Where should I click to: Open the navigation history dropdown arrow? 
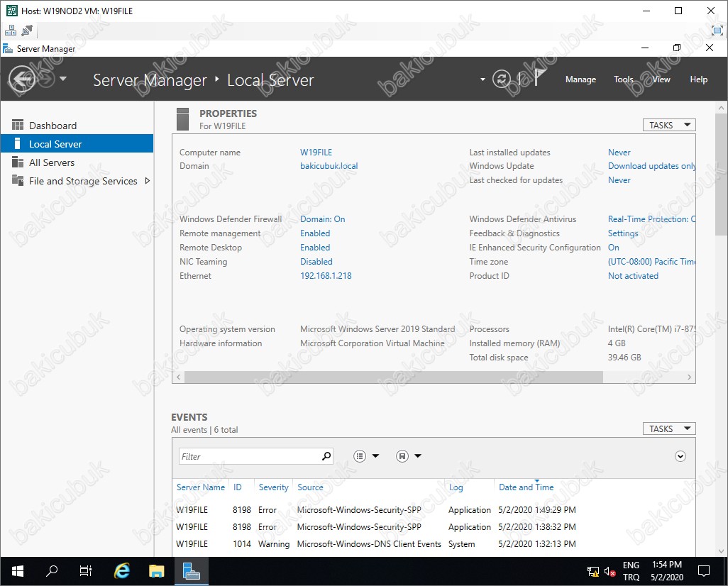(62, 79)
